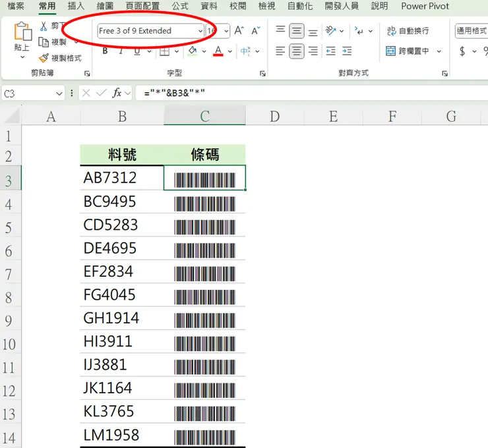
Task: Open the Name Box dropdown arrow
Action: [x=59, y=94]
